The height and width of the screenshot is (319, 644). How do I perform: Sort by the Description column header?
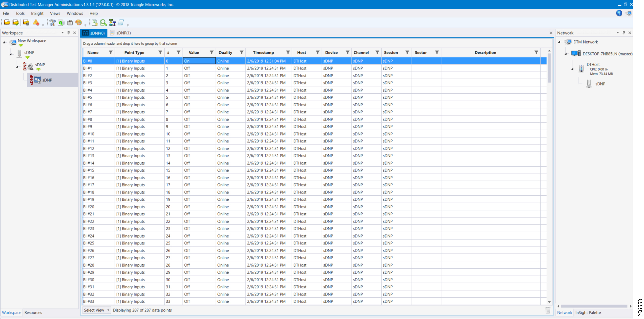[x=485, y=52]
